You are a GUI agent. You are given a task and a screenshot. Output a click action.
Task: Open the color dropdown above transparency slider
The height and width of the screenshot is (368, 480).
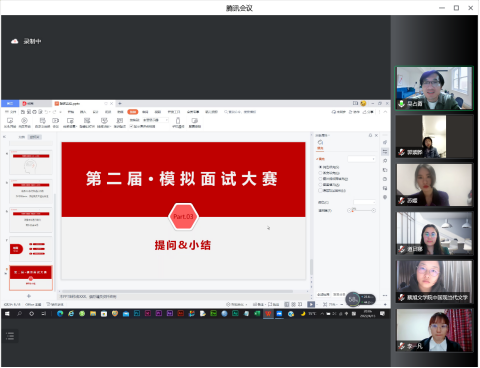pos(365,202)
